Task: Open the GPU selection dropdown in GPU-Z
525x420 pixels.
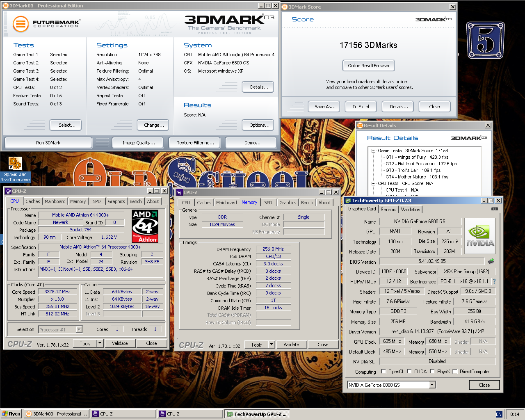Action: click(432, 385)
